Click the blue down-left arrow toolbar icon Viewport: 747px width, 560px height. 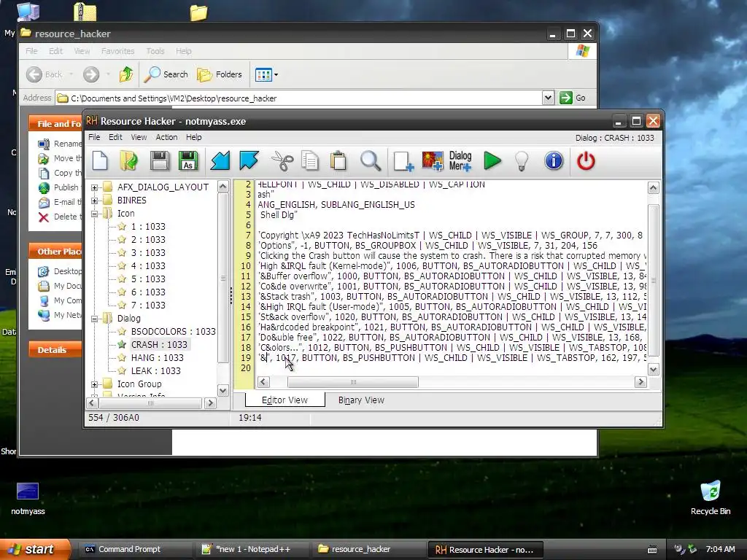[x=220, y=161]
